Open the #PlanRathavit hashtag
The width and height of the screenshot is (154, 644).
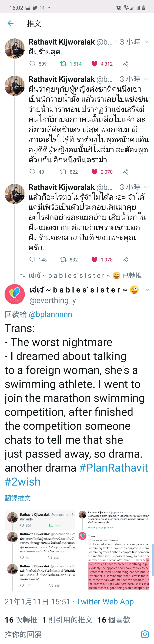point(113,468)
